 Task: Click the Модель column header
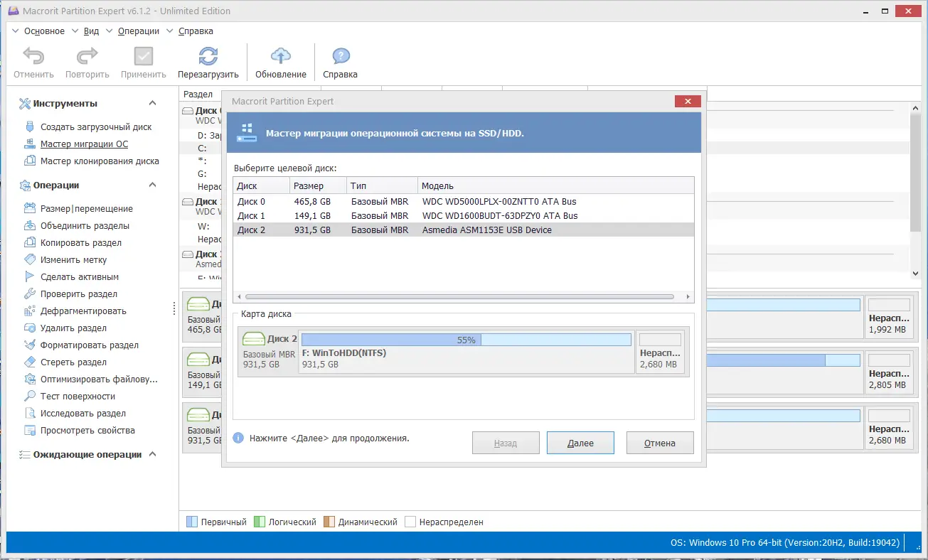pyautogui.click(x=556, y=185)
